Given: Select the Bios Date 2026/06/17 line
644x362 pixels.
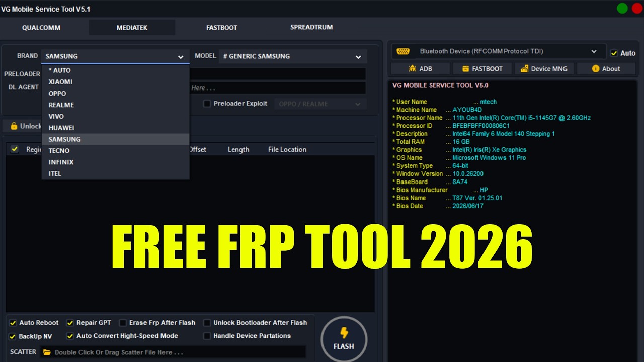Looking at the screenshot, I should pyautogui.click(x=438, y=206).
